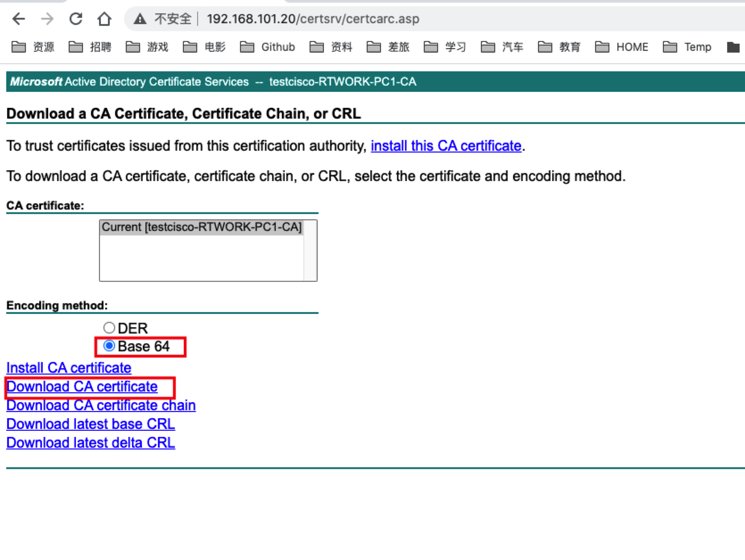The width and height of the screenshot is (745, 560).
Task: Open the 学习 bookmark folder
Action: (445, 47)
